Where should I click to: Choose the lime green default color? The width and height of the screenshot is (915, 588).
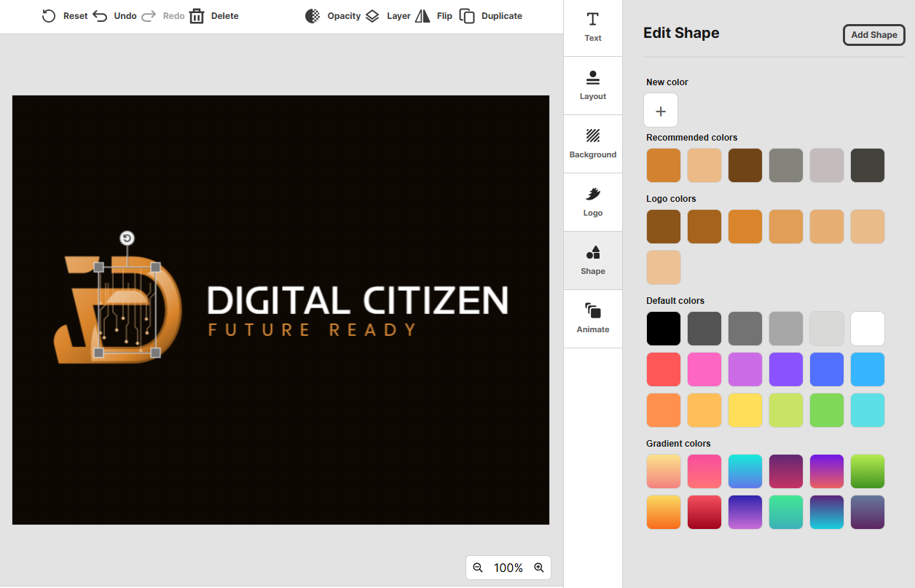[786, 410]
